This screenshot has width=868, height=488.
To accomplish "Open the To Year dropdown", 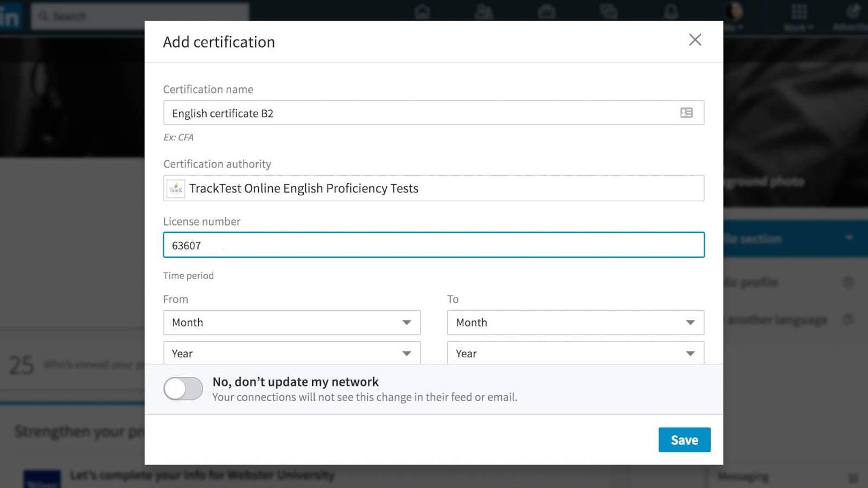I will coord(576,353).
